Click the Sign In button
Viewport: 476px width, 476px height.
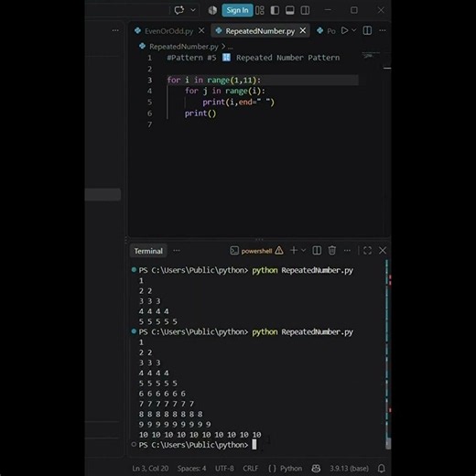pyautogui.click(x=237, y=10)
